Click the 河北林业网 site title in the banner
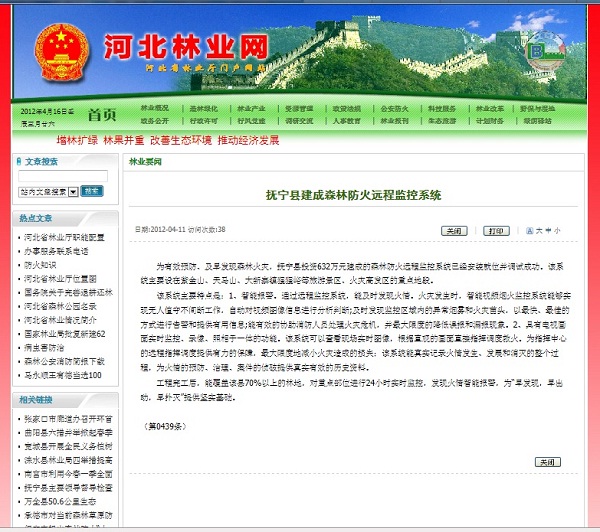The height and width of the screenshot is (532, 600). pyautogui.click(x=186, y=47)
